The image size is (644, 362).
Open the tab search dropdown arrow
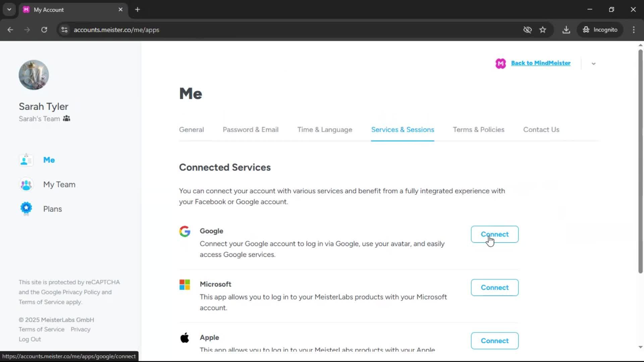[9, 9]
